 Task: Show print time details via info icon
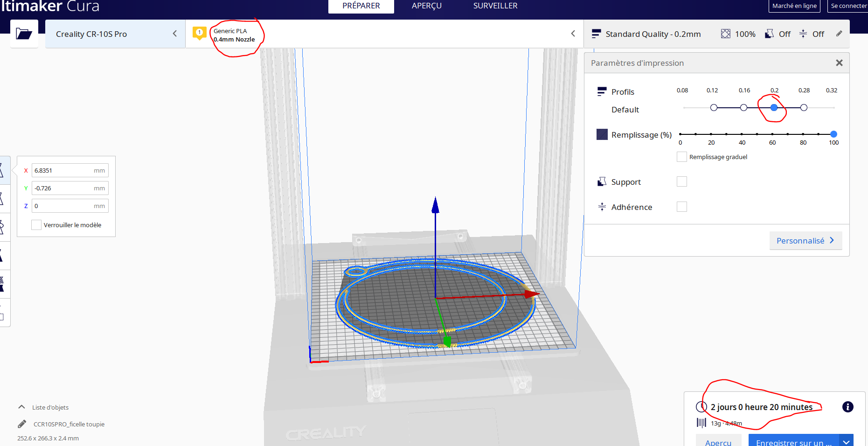848,407
